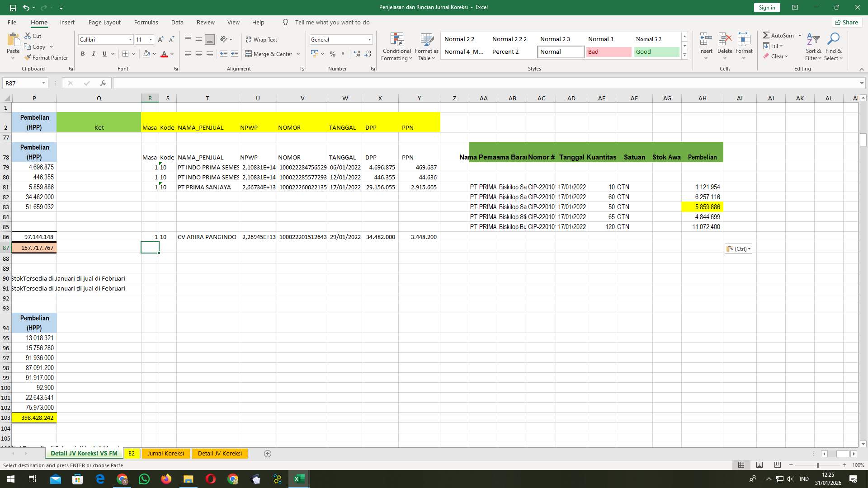Click the AutoSum icon
Screen dimensions: 868x488
click(767, 35)
